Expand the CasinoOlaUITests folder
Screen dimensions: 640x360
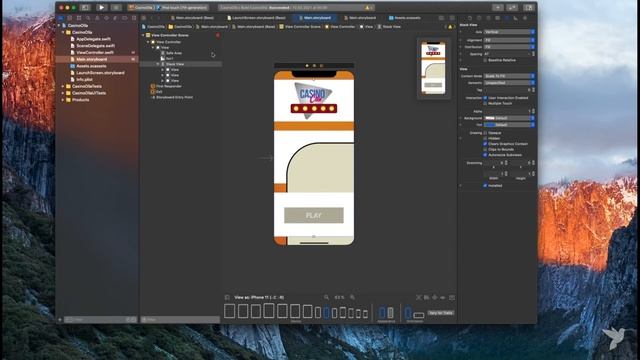click(63, 93)
